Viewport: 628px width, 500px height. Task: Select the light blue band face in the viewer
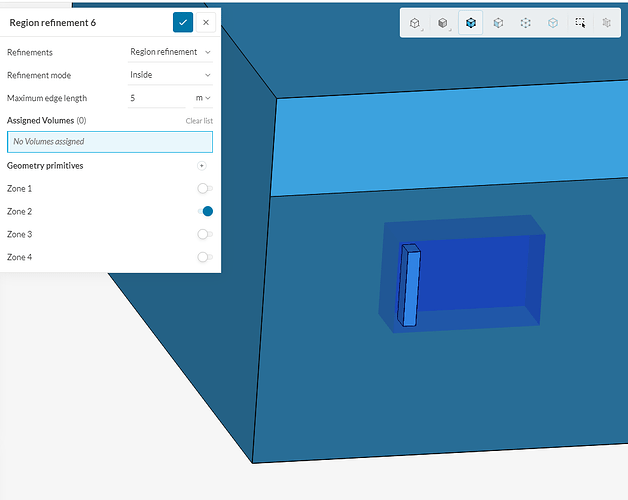449,140
